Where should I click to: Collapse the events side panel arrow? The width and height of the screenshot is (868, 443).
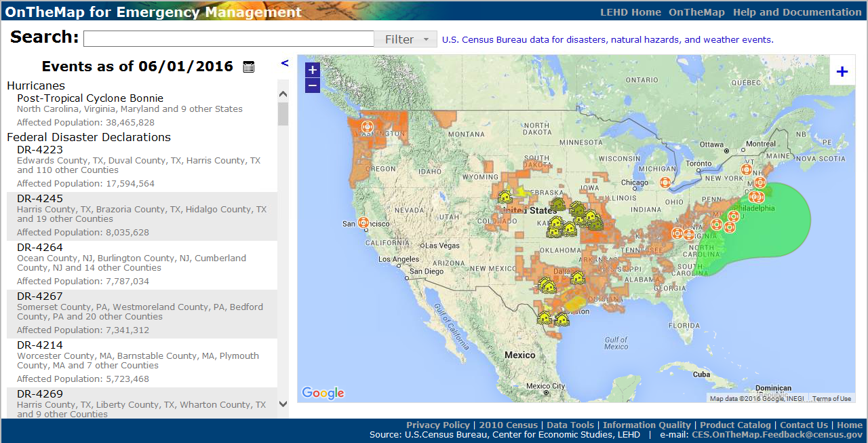[x=285, y=63]
